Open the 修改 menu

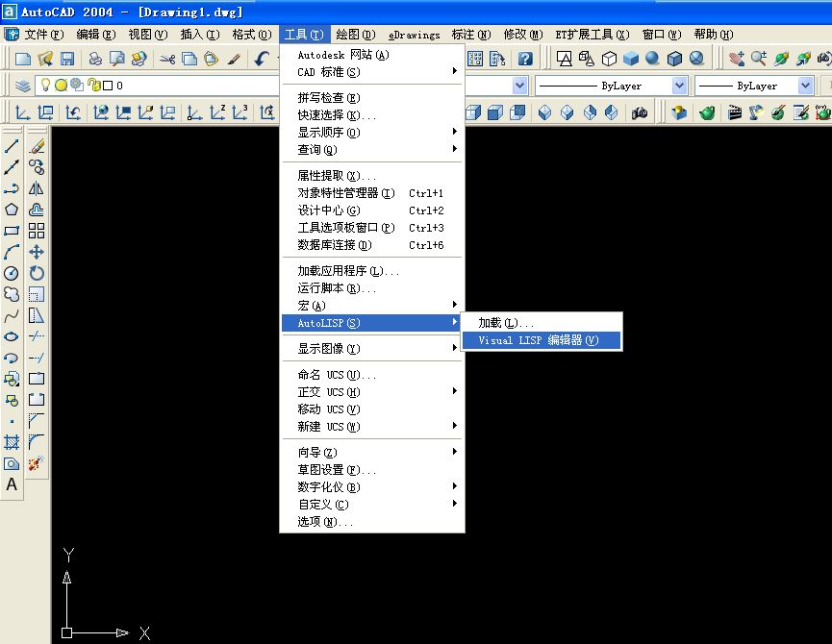coord(522,35)
